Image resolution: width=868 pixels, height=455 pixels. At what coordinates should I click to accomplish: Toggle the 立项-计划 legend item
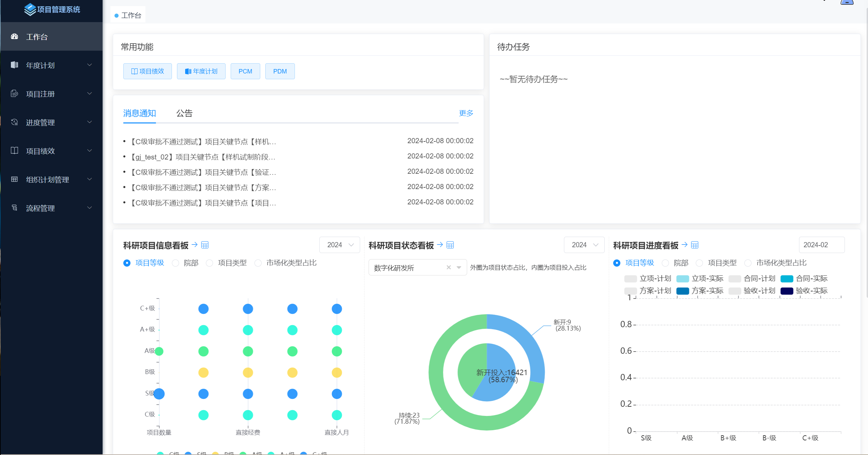point(648,279)
